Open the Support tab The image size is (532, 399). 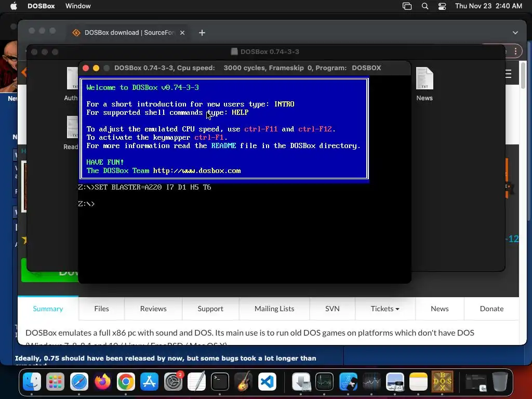[x=210, y=309]
